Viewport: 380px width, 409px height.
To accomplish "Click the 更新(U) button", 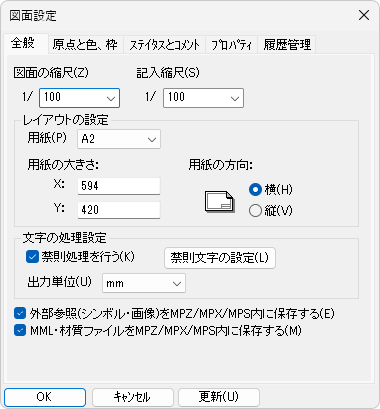I will [x=219, y=397].
